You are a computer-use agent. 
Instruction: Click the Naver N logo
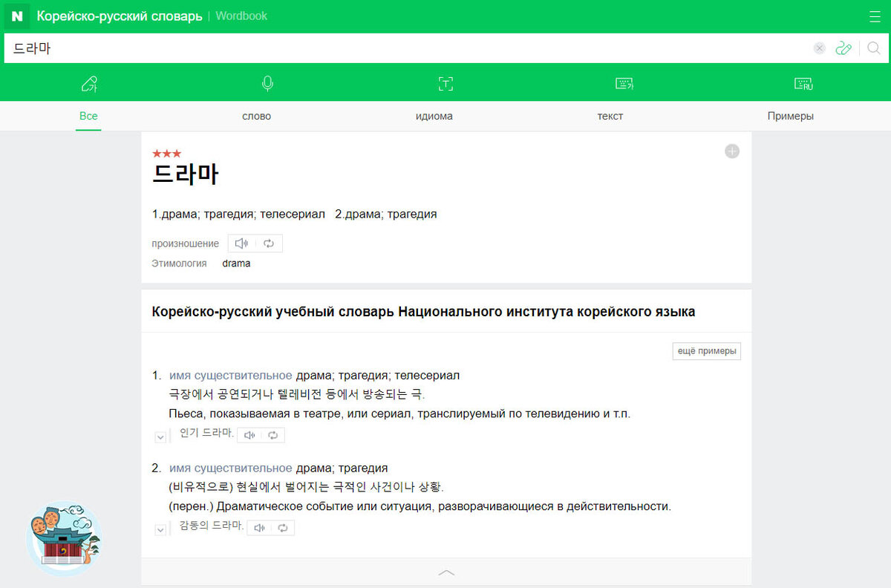[16, 16]
